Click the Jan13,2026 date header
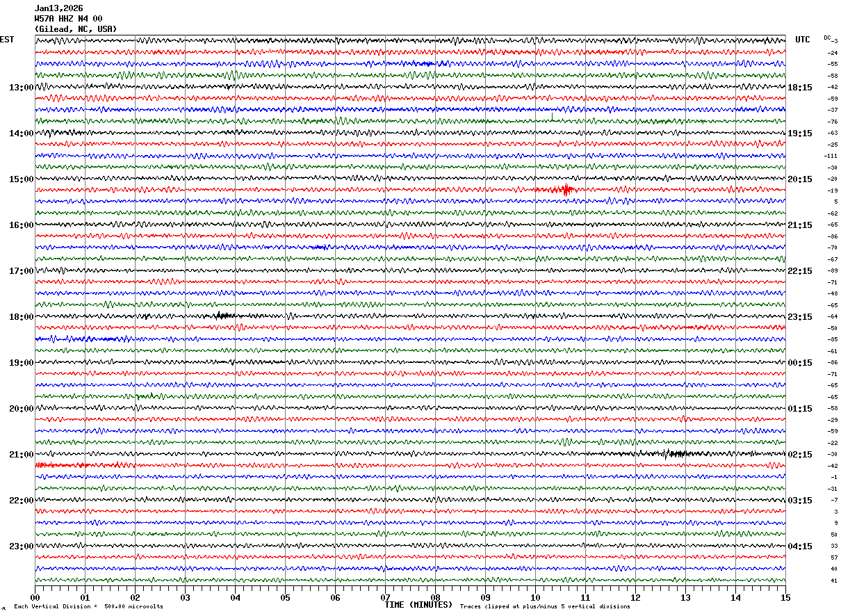 (59, 8)
